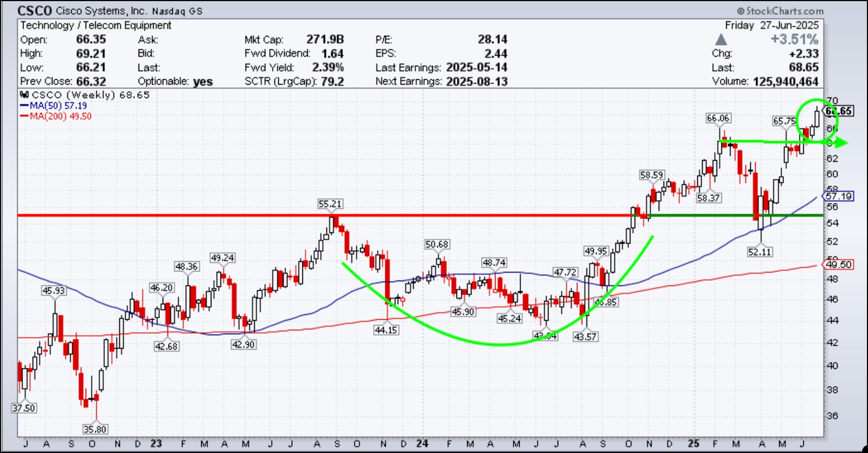Click the year 24 label on time axis
868x453 pixels.
(x=422, y=444)
